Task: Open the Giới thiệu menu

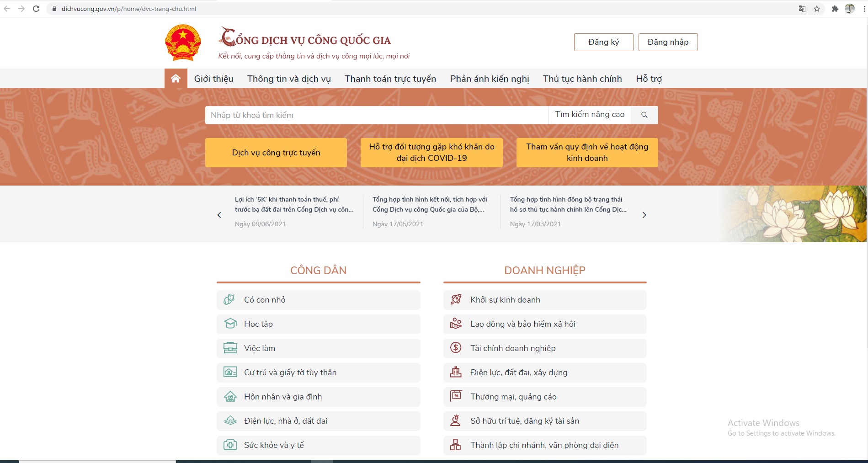Action: click(213, 79)
